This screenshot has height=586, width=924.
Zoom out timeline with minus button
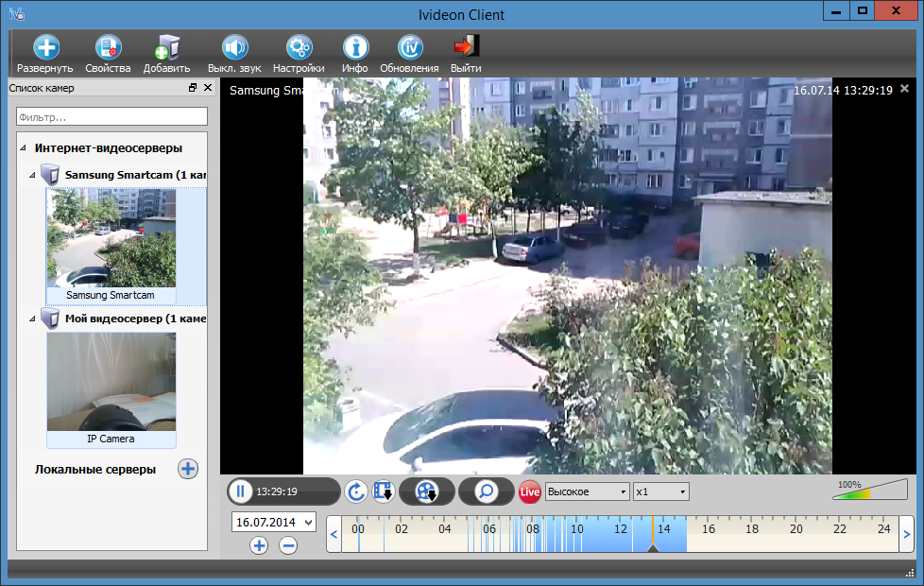point(288,545)
